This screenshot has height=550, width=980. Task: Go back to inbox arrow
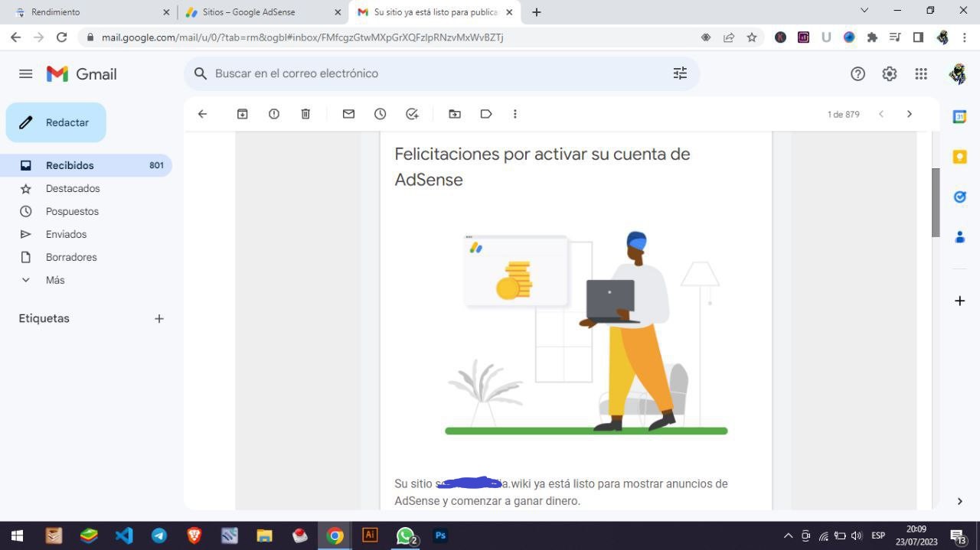point(202,114)
